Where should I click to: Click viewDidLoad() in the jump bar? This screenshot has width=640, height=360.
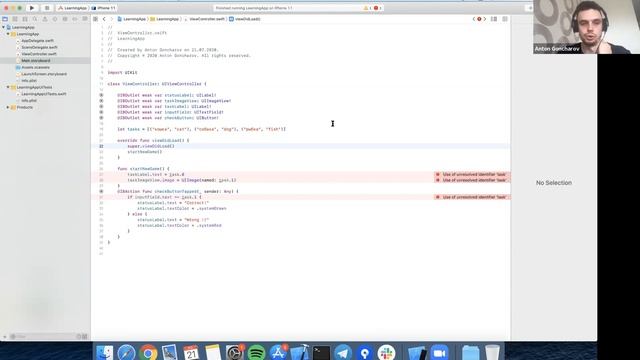(245, 19)
